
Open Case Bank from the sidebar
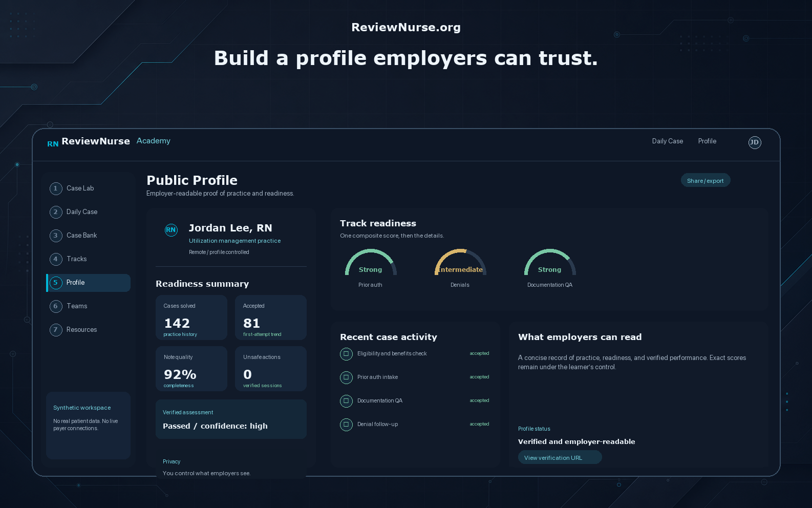(x=88, y=236)
